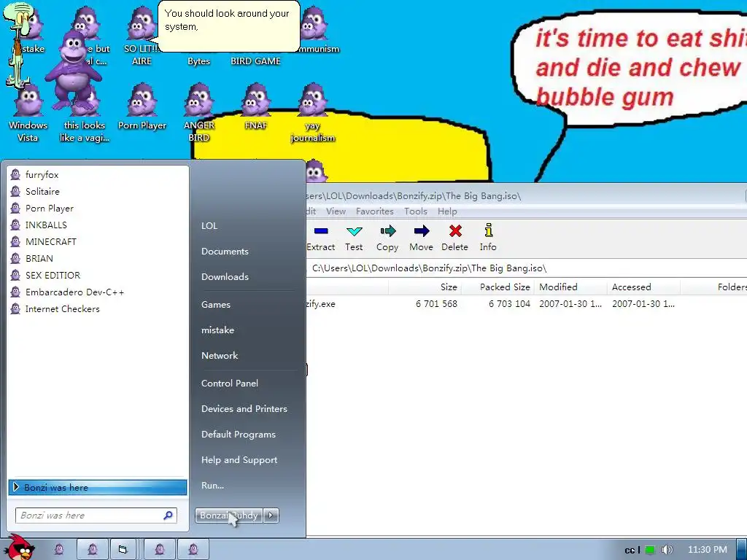Viewport: 747px width, 560px height.
Task: Open the Help menu in 7-Zip
Action: pos(447,211)
